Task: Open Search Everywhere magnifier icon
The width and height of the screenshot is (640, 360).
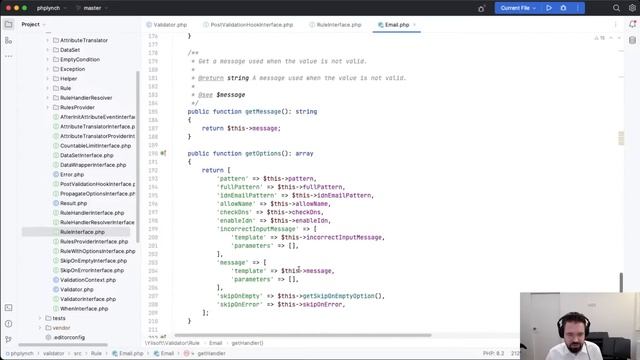Action: (x=616, y=8)
